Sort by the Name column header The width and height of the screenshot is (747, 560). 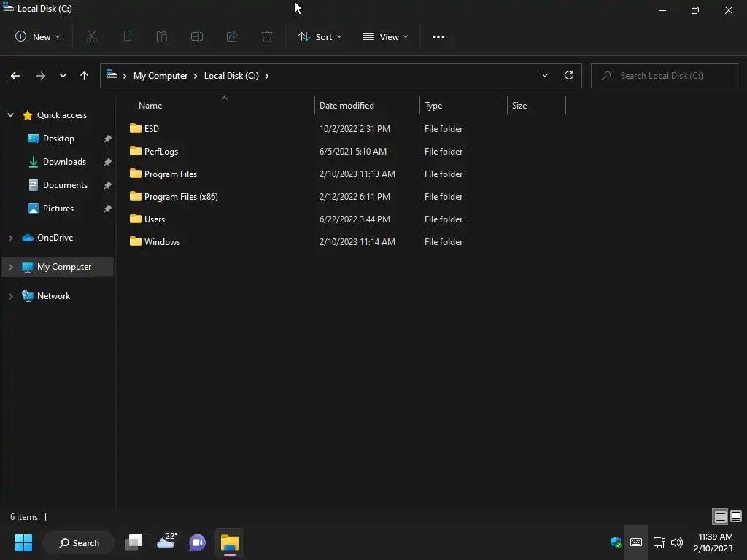150,106
